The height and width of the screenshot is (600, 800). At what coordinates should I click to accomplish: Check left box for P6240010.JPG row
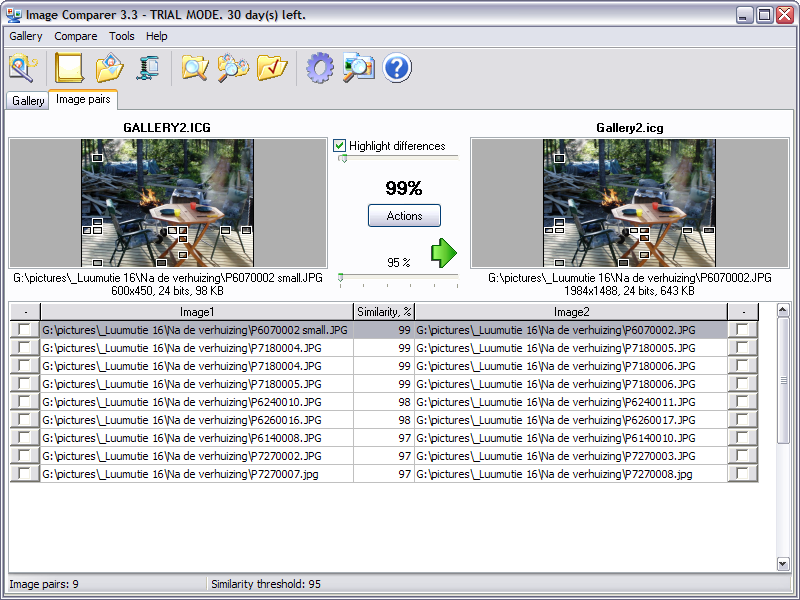pyautogui.click(x=24, y=402)
